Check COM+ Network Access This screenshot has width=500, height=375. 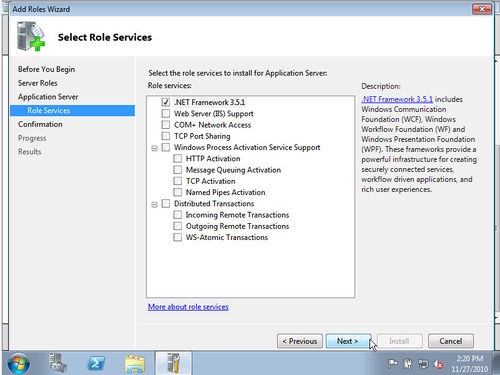166,125
